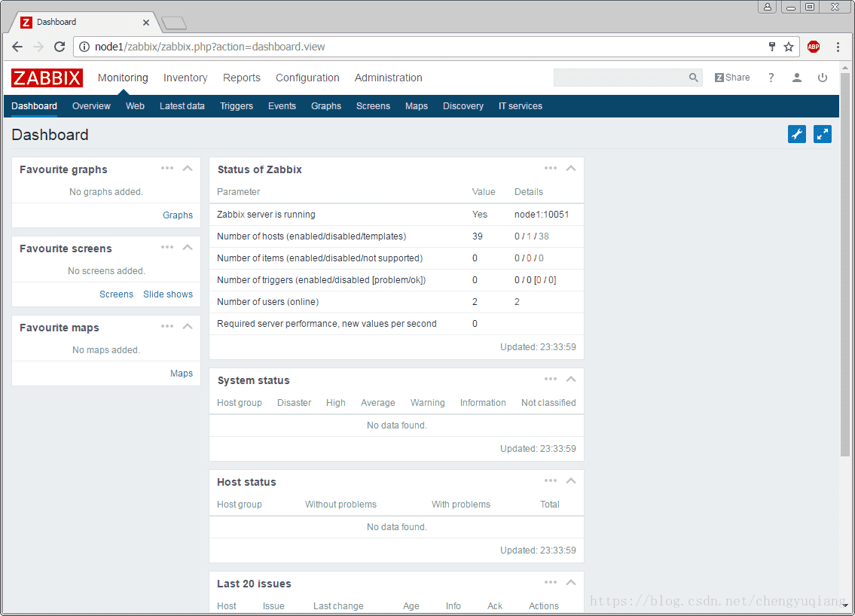Open a new browser tab
This screenshot has height=616, width=855.
coord(175,23)
